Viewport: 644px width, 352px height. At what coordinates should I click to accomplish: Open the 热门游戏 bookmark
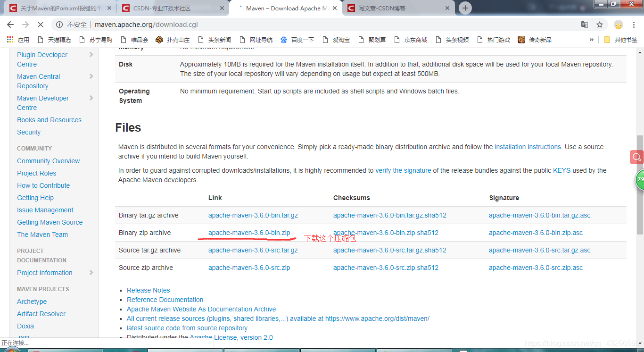[x=494, y=40]
